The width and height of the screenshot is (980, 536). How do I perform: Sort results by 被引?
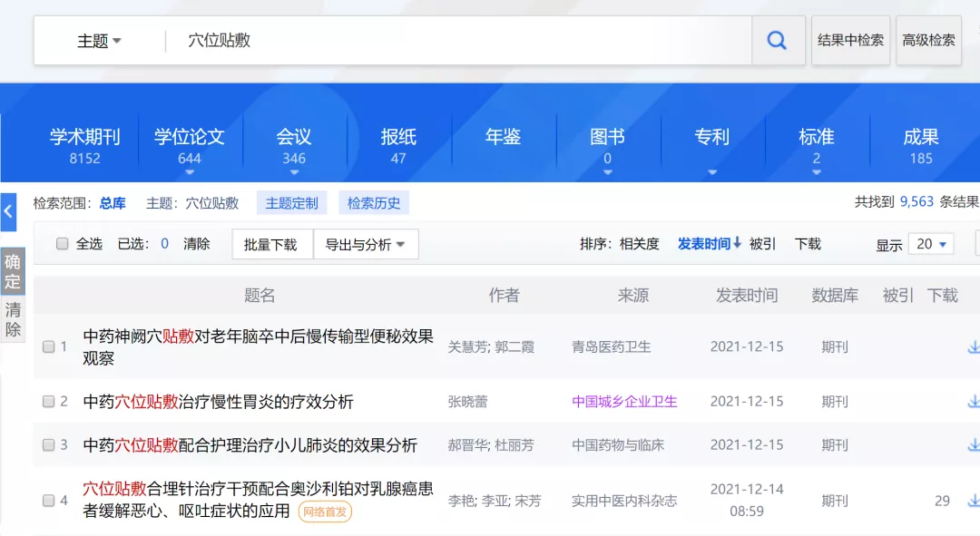point(762,244)
